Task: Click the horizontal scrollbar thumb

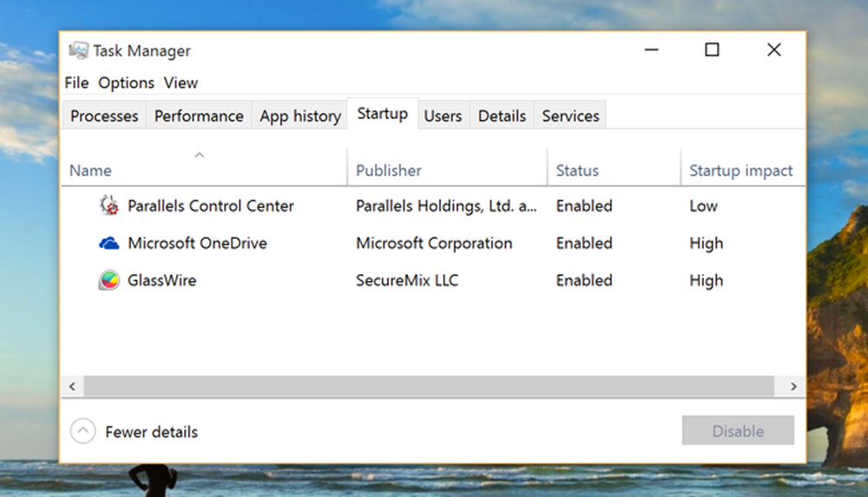Action: [429, 386]
